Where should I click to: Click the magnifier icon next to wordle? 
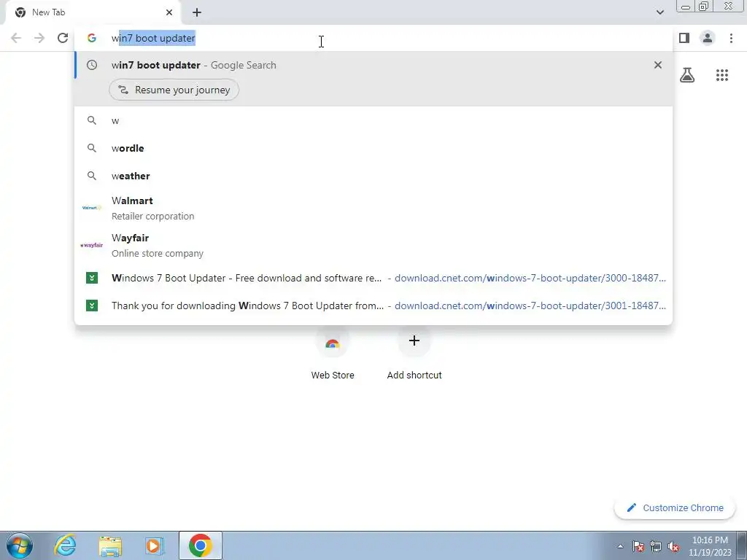[91, 148]
